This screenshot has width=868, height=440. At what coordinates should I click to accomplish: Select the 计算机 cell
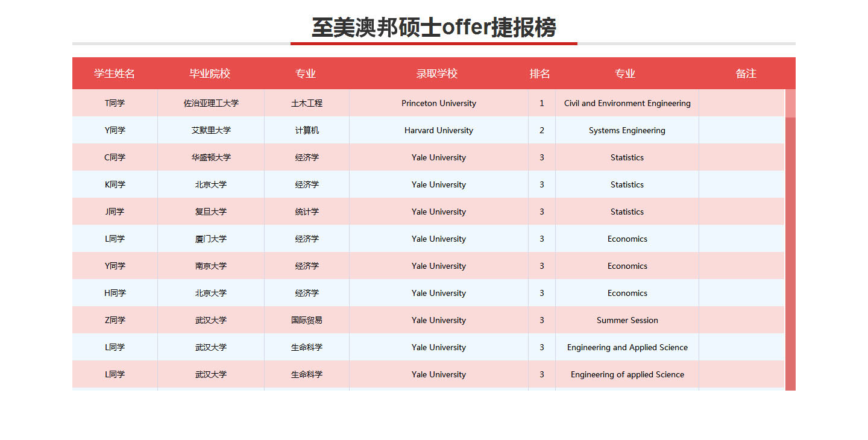tap(307, 130)
